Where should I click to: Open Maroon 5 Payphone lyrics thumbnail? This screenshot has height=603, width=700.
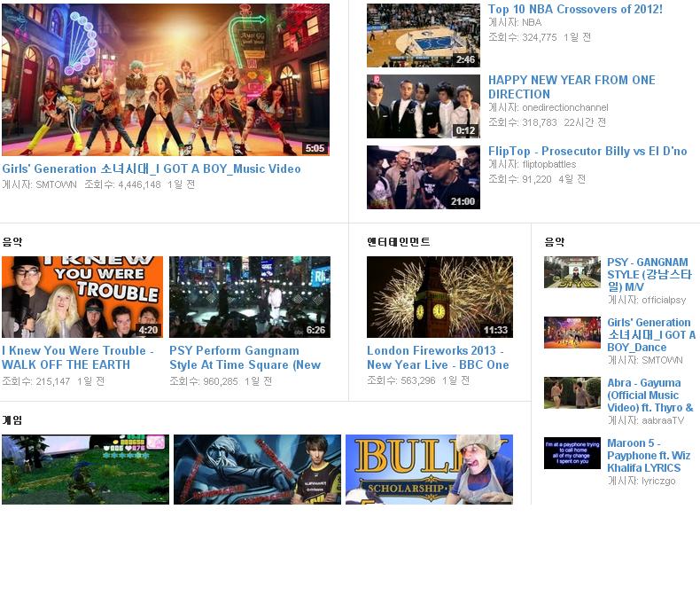(x=572, y=453)
